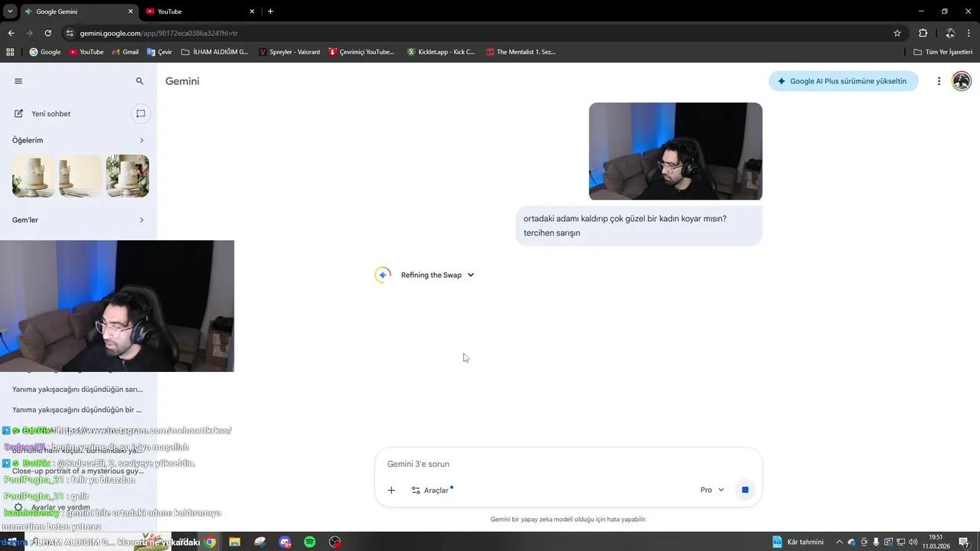The width and height of the screenshot is (980, 551).
Task: Open the Çevrimiçi YouTube... bookmark
Action: (x=361, y=52)
